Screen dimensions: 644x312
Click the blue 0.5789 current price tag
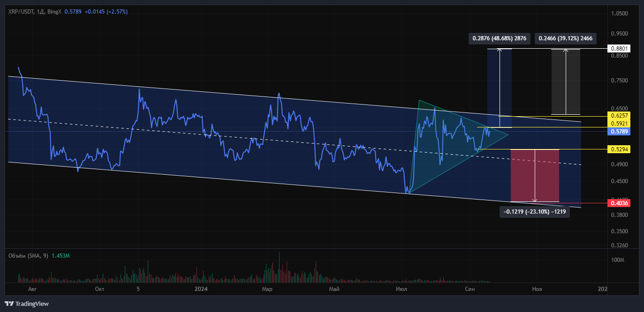(x=619, y=132)
